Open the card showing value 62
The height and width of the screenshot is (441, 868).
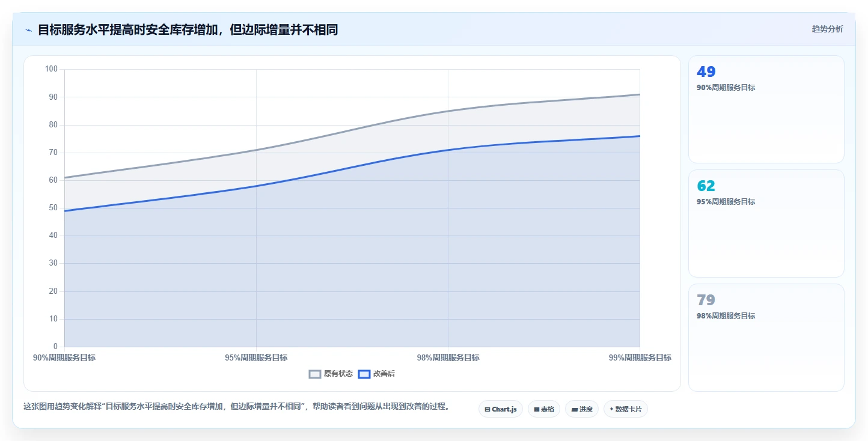[x=766, y=224]
